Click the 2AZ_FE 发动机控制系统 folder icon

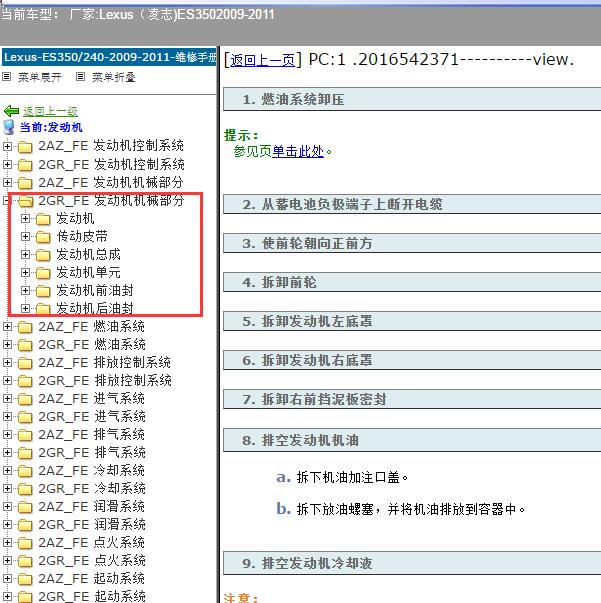[25, 147]
